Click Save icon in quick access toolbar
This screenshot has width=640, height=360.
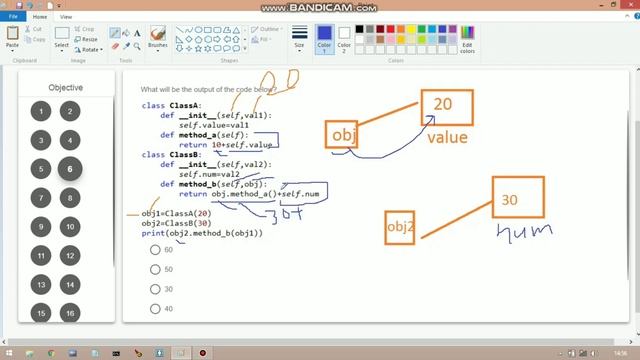[19, 5]
